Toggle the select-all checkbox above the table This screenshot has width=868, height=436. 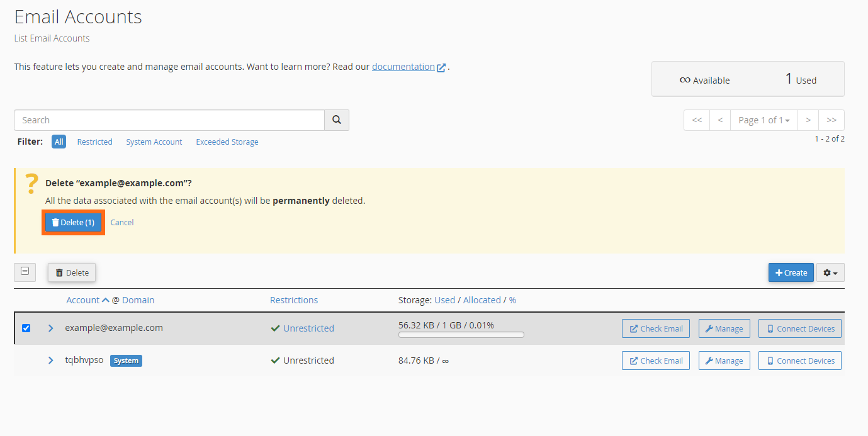click(x=25, y=272)
